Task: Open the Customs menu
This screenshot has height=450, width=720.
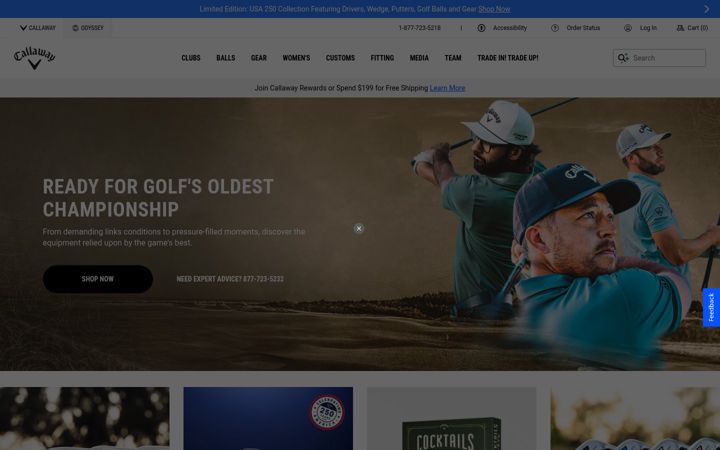Action: pos(340,58)
